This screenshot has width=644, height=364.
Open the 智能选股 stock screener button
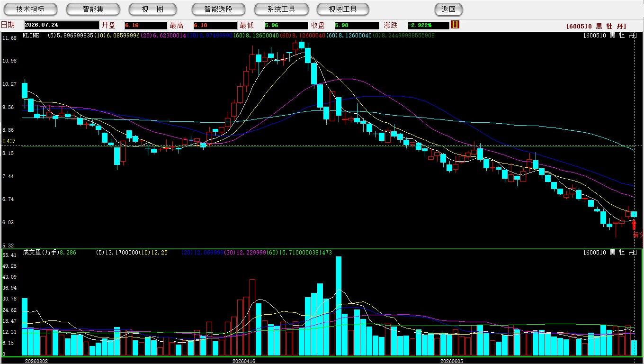point(218,9)
